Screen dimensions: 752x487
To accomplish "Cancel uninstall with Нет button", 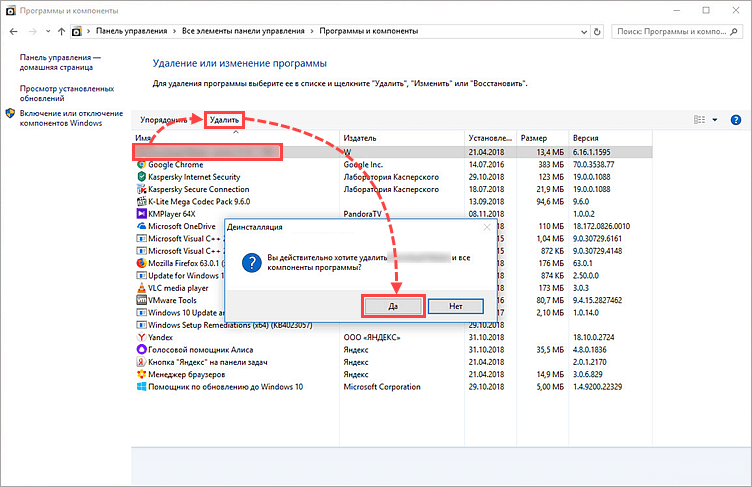I will (456, 306).
